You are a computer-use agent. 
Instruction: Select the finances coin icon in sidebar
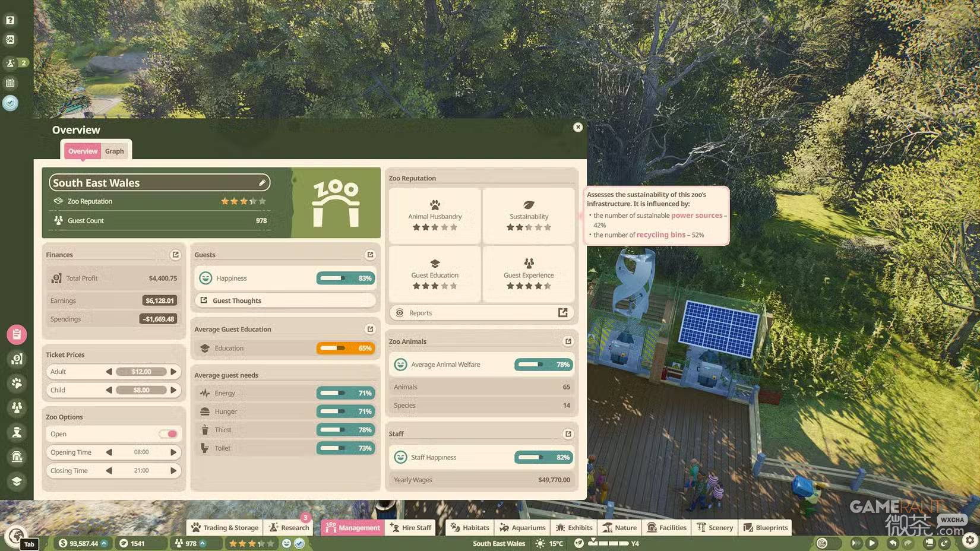17,359
